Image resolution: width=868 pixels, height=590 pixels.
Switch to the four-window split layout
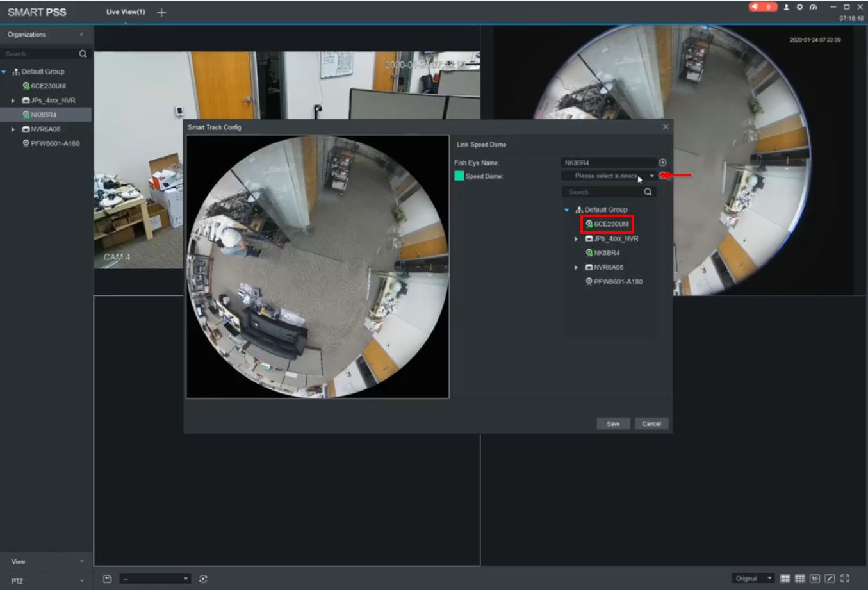(785, 578)
